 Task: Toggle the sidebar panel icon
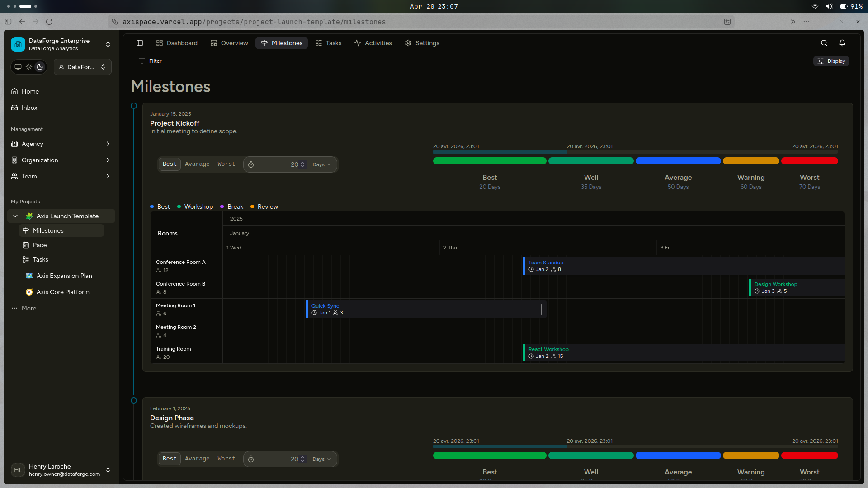point(140,43)
